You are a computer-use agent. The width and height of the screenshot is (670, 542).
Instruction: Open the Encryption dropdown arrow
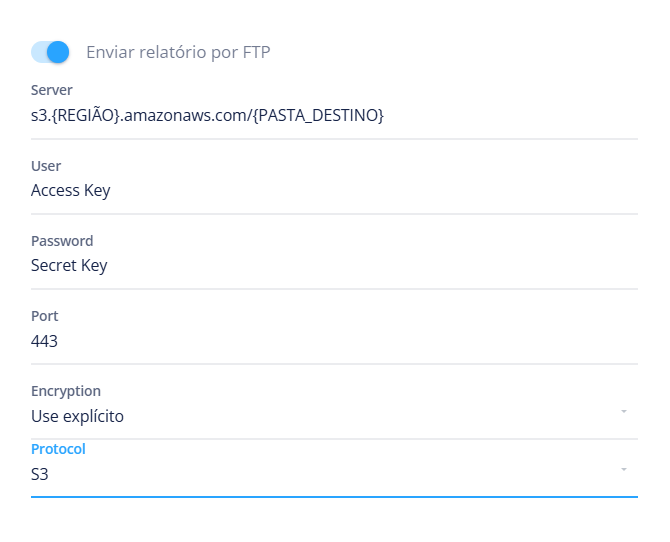click(623, 411)
